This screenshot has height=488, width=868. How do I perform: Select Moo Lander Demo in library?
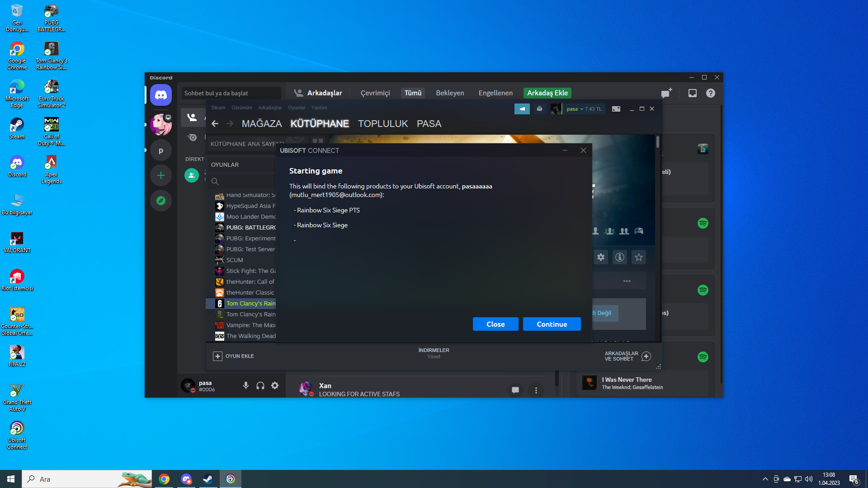pos(245,216)
